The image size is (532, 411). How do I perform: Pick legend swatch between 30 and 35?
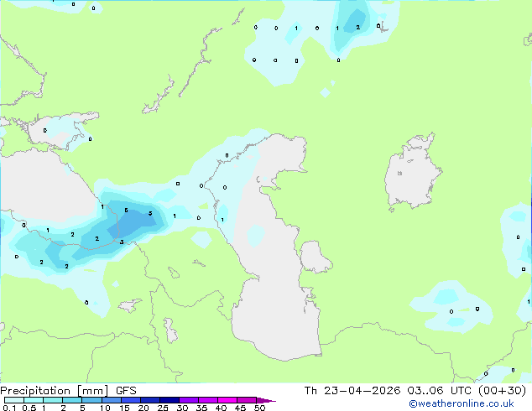tap(189, 400)
